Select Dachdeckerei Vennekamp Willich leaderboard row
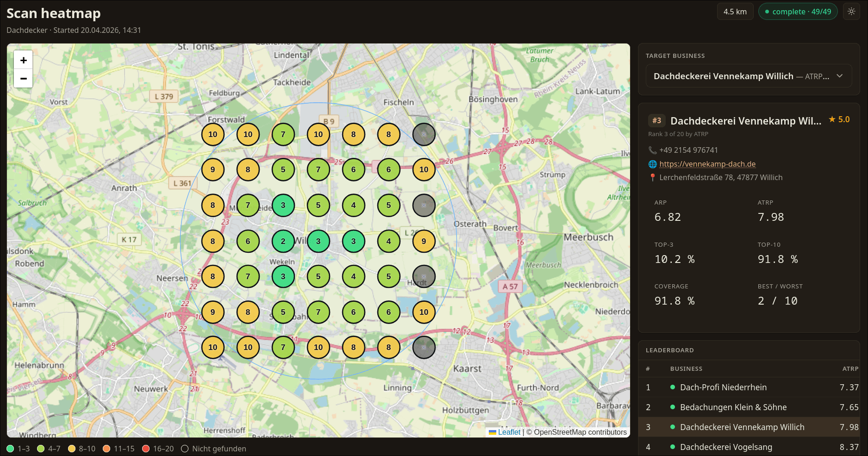Viewport: 868px width, 456px height. tap(749, 427)
